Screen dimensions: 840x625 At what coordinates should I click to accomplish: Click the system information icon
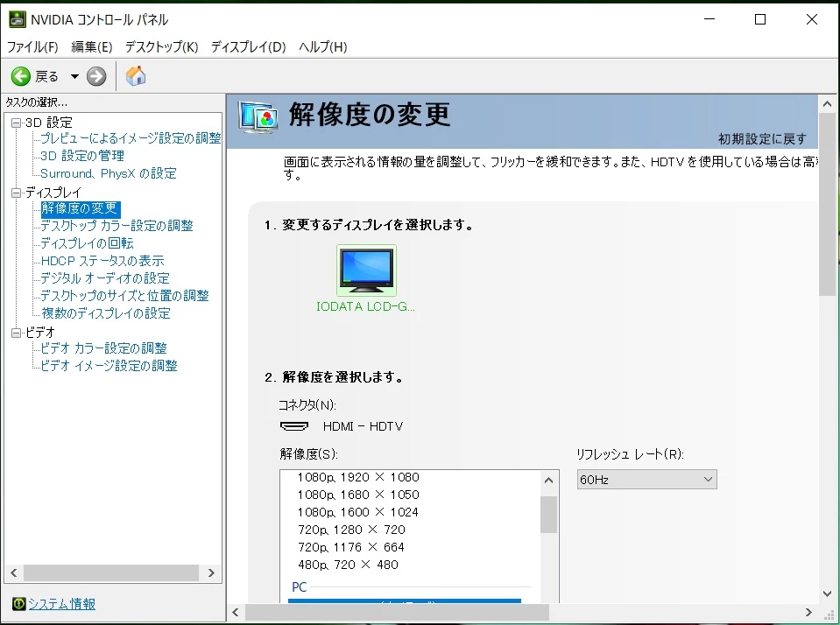[18, 604]
